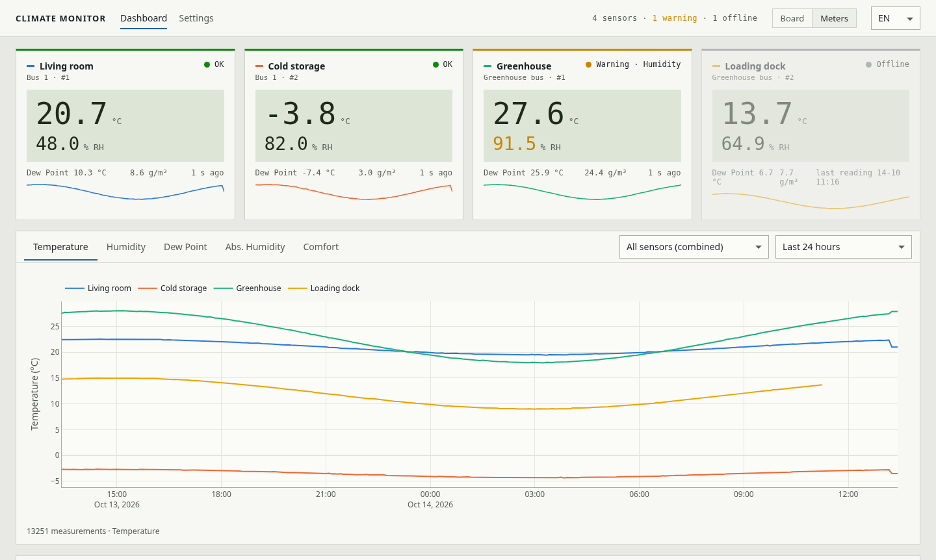Switch chart to Abs. Humidity tab
This screenshot has height=560, width=936.
click(x=255, y=247)
